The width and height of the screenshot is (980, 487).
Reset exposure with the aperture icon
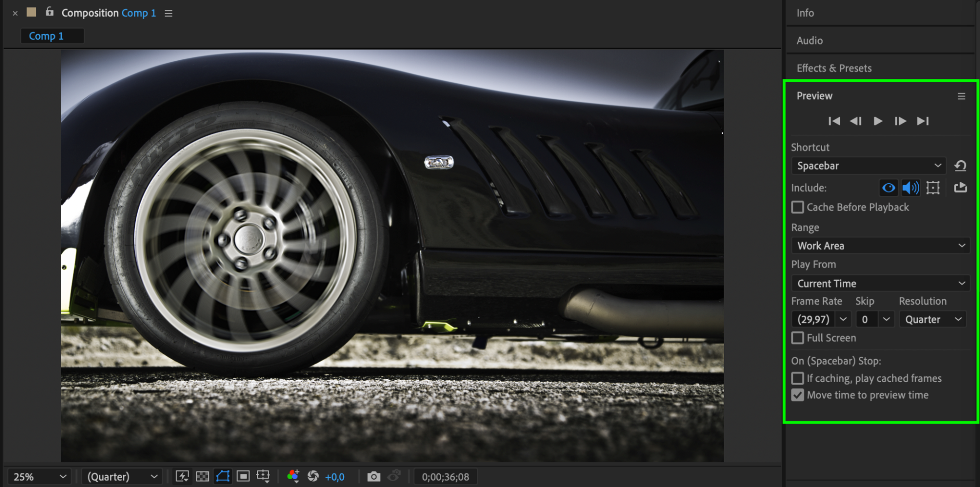pyautogui.click(x=313, y=476)
